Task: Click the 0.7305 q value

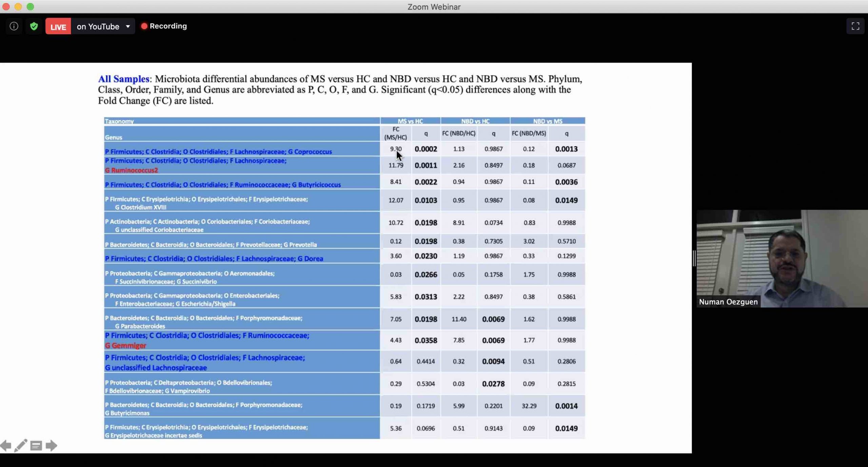Action: (x=493, y=241)
